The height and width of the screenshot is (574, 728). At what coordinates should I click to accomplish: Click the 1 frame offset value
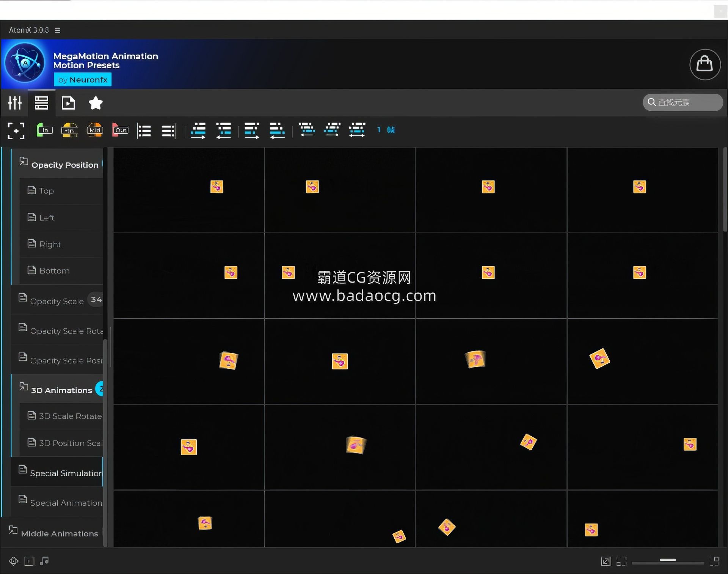(x=386, y=130)
